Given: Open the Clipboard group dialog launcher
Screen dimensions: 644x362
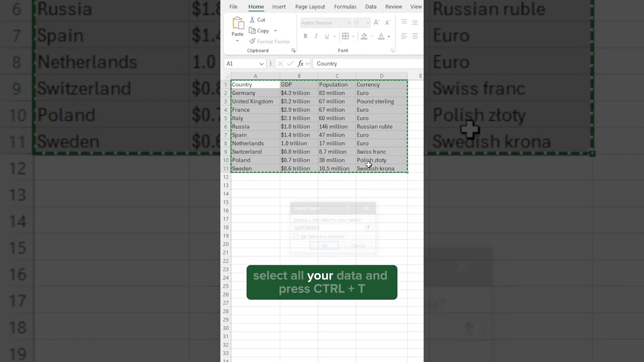Looking at the screenshot, I should point(293,51).
